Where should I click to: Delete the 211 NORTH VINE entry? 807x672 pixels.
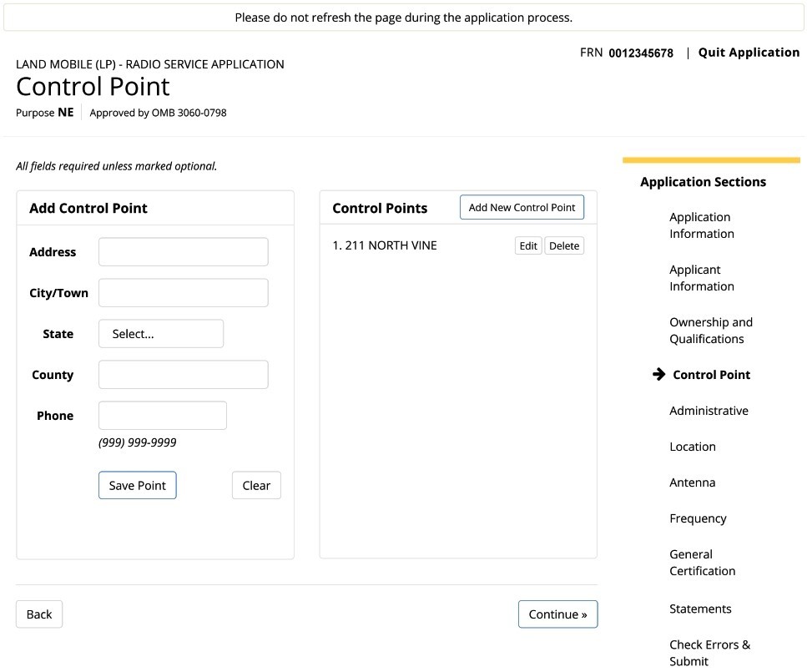click(x=564, y=245)
